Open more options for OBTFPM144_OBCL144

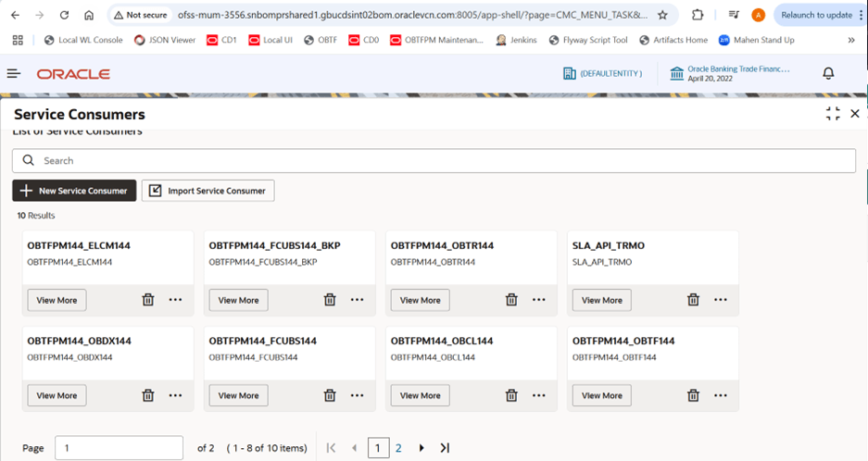[x=538, y=395]
